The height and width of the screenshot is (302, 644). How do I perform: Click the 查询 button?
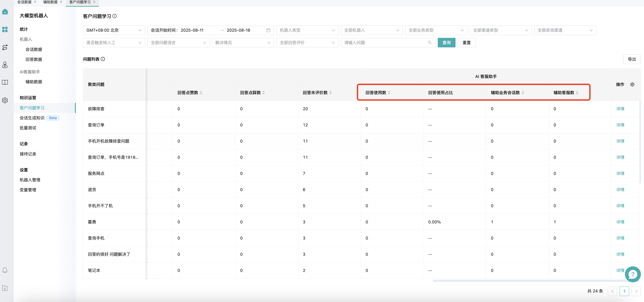tap(446, 43)
